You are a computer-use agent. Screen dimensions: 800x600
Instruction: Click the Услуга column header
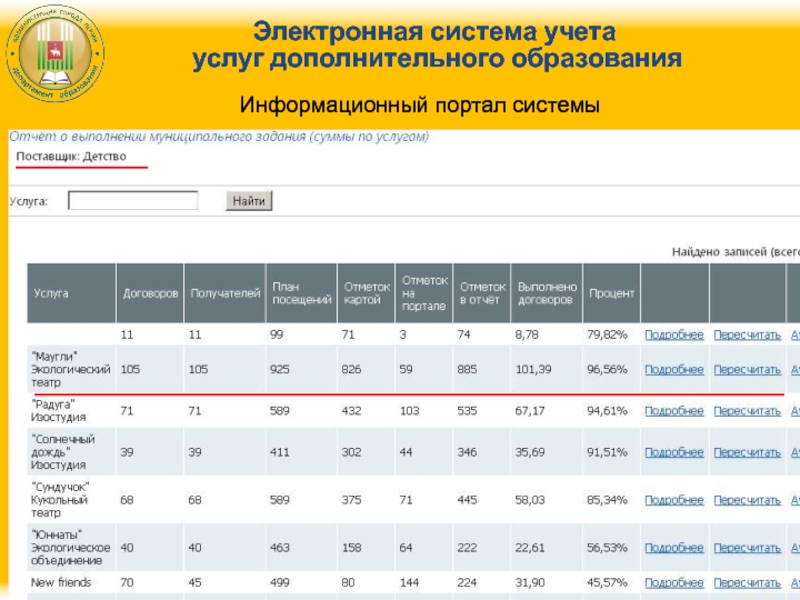51,294
